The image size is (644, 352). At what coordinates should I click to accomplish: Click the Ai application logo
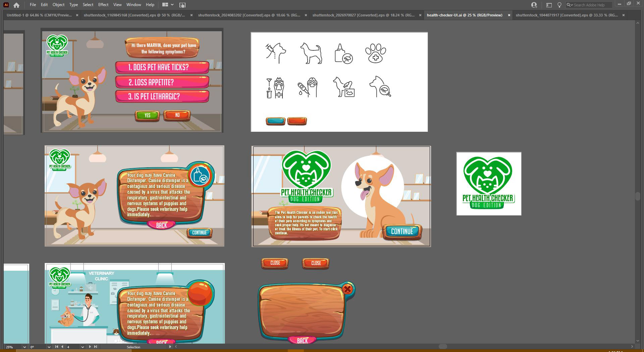click(6, 5)
